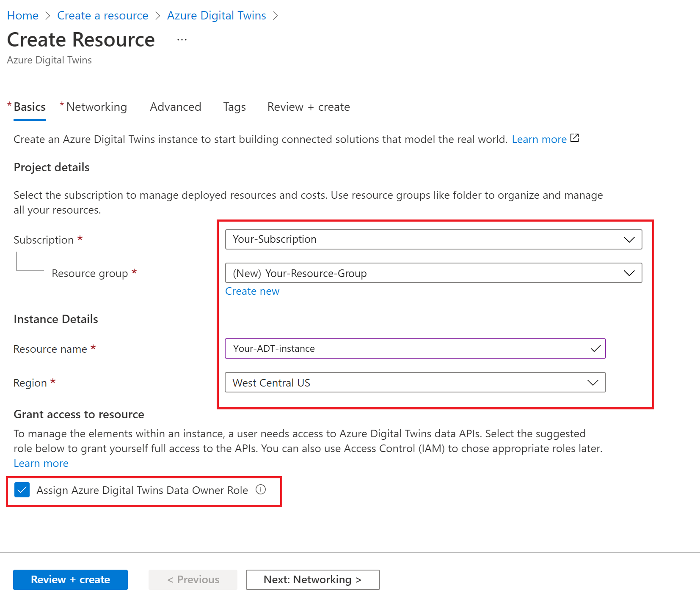Viewport: 700px width, 609px height.
Task: Select the Basics tab
Action: (x=30, y=107)
